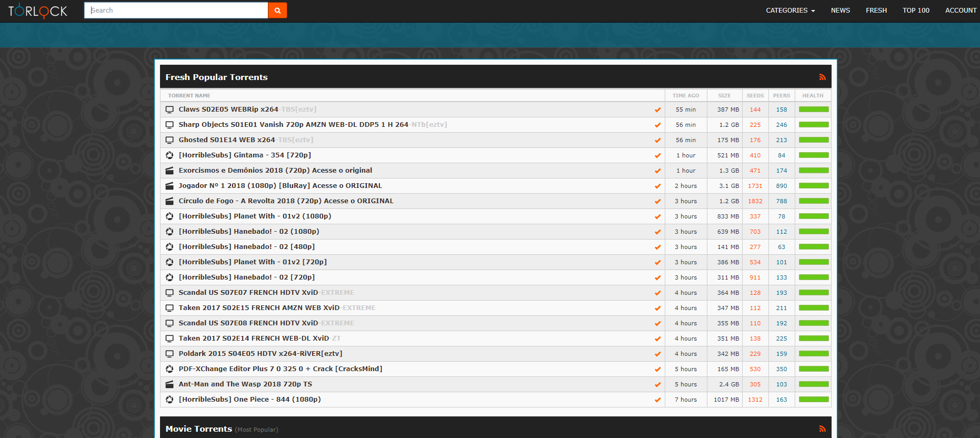Open Planet With - 01v2 [720p] link
Viewport: 980px width, 438px height.
click(x=253, y=262)
